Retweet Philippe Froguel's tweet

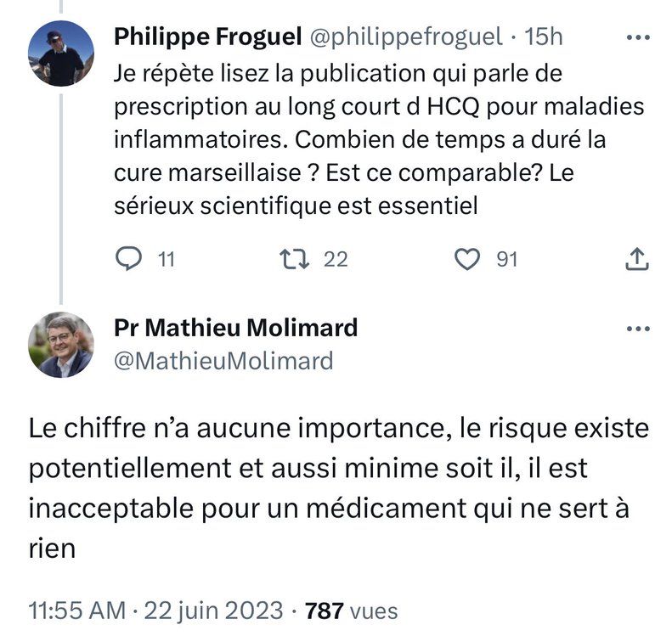(300, 259)
